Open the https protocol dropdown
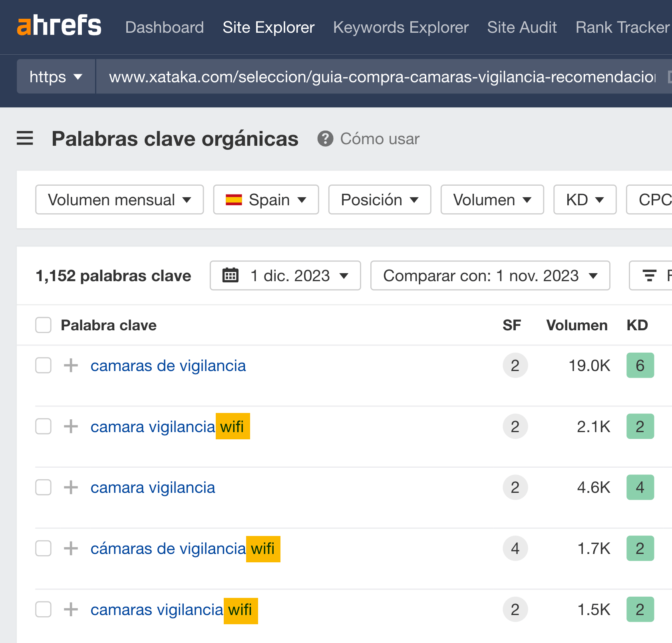The image size is (672, 643). pos(56,76)
